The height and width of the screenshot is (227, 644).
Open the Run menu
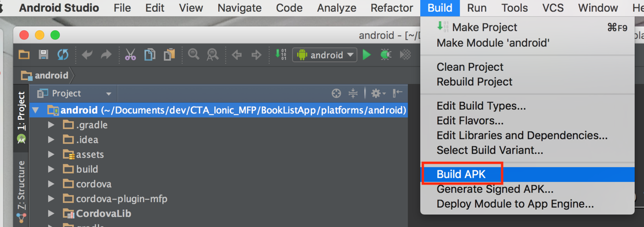point(477,8)
